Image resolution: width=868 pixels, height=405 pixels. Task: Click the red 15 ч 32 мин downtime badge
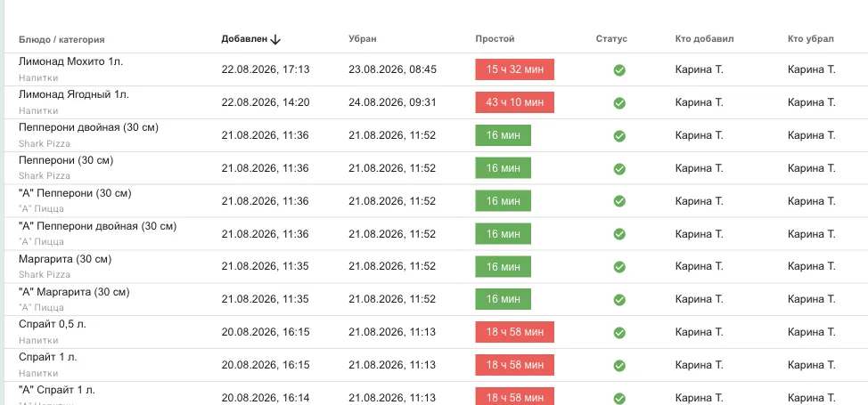(515, 69)
